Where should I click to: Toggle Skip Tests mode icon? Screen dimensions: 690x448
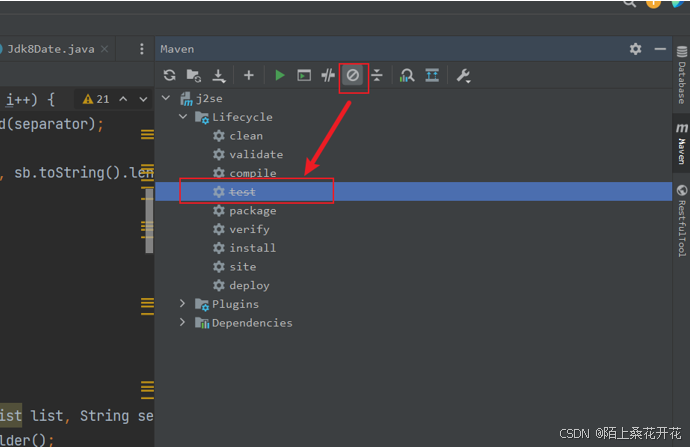coord(352,75)
